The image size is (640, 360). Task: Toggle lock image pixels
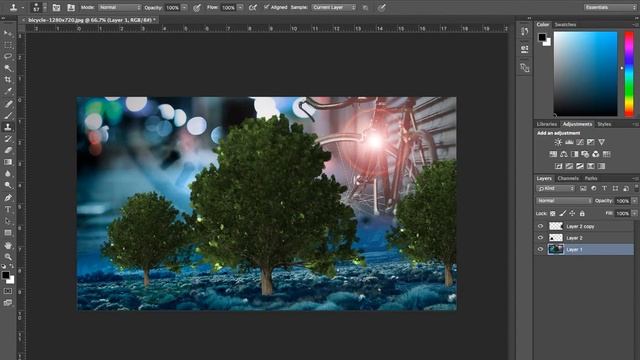click(x=562, y=213)
